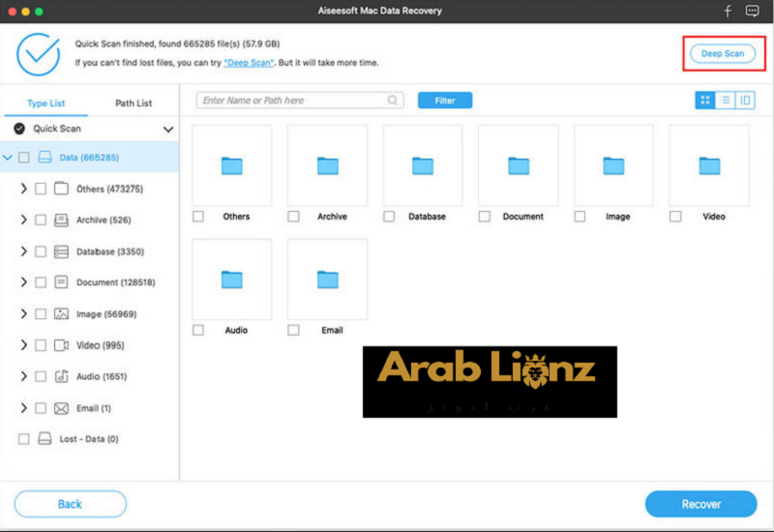Open the Video folder thumbnail
This screenshot has width=774, height=532.
[709, 165]
